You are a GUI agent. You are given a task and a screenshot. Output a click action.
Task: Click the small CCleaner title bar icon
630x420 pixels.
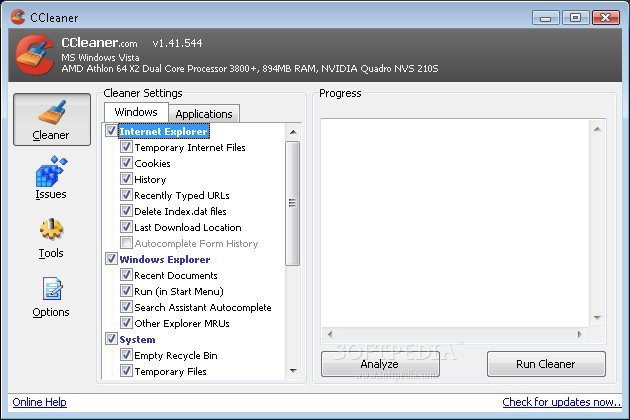pyautogui.click(x=17, y=17)
